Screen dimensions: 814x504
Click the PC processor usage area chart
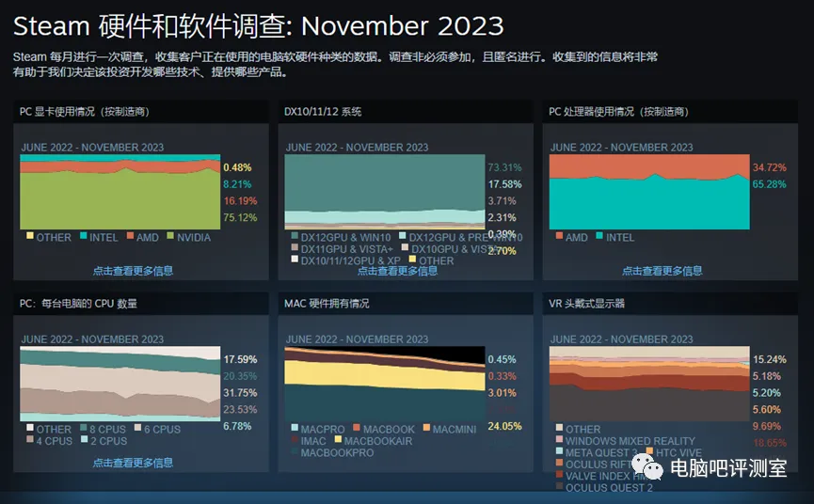point(649,192)
